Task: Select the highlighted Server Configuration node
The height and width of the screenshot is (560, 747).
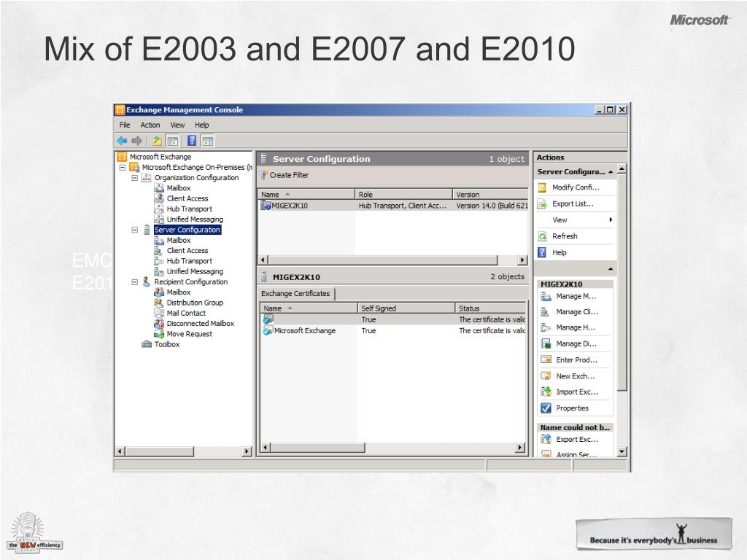Action: tap(187, 230)
